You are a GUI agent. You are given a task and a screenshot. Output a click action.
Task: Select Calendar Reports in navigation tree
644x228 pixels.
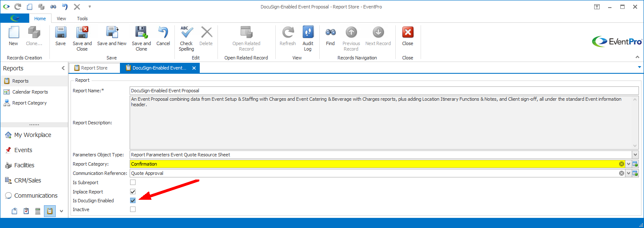coord(34,92)
